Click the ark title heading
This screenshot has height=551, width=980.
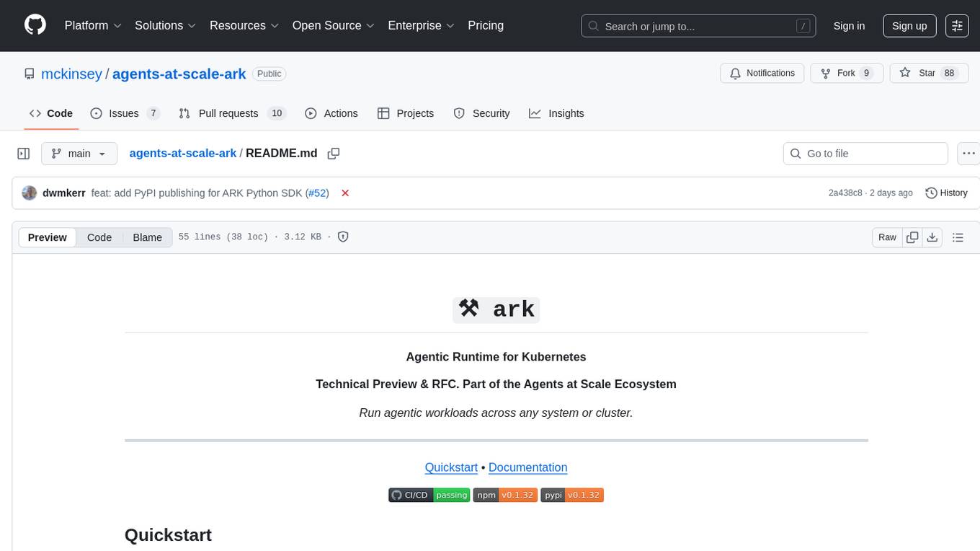click(496, 309)
